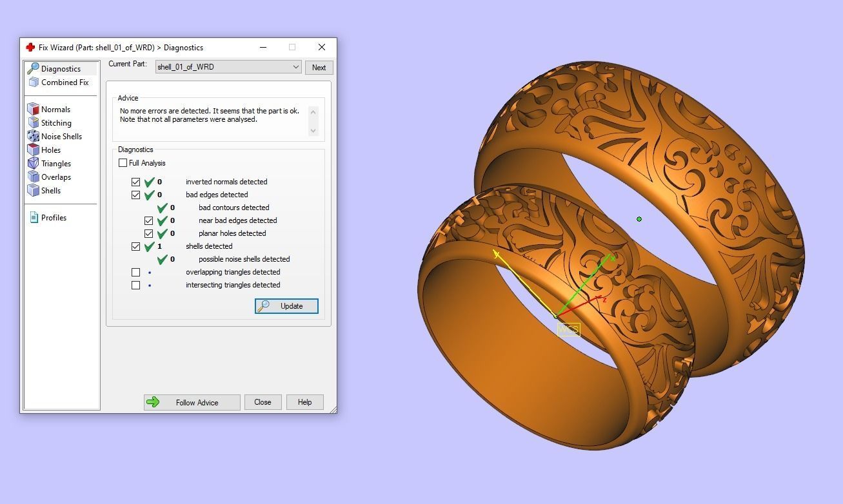Enable intersecting triangles detected checkbox

(x=135, y=285)
